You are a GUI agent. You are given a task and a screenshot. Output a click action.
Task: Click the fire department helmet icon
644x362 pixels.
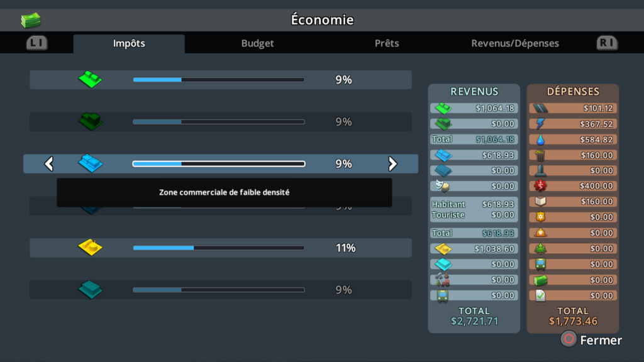540,233
